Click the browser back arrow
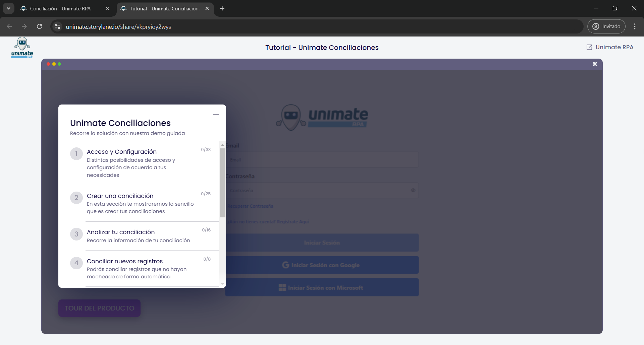Screen dimensions: 644x345 point(9,26)
